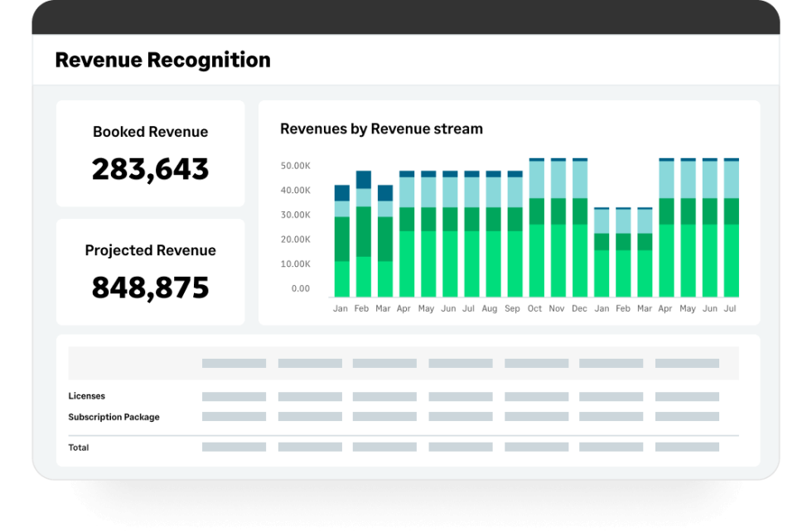This screenshot has width=812, height=532.
Task: Select the Oct stacked bar in the chart
Action: coord(537,227)
